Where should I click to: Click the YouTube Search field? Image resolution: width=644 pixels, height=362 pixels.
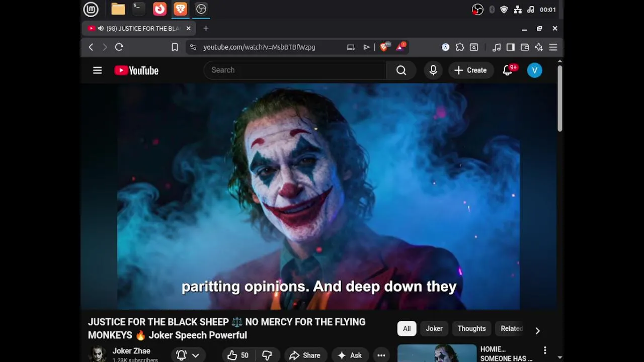click(295, 70)
